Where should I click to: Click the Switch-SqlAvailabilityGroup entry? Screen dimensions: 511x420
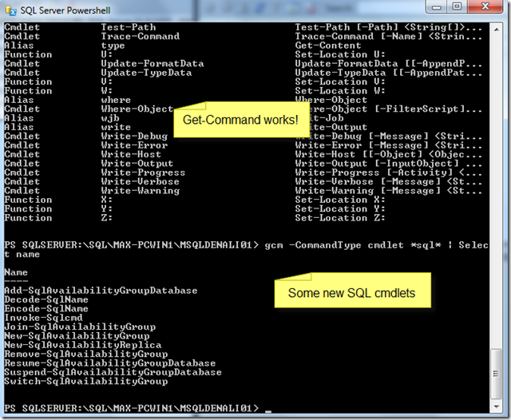(x=86, y=381)
